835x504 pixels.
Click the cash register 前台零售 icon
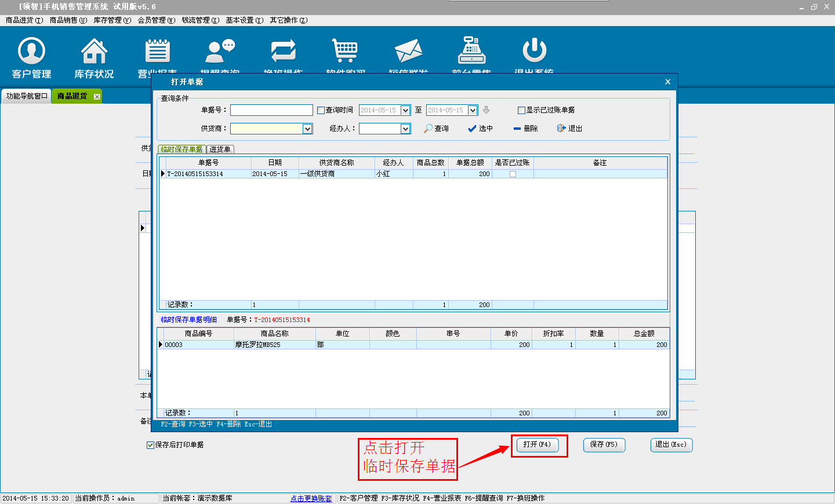[x=471, y=52]
